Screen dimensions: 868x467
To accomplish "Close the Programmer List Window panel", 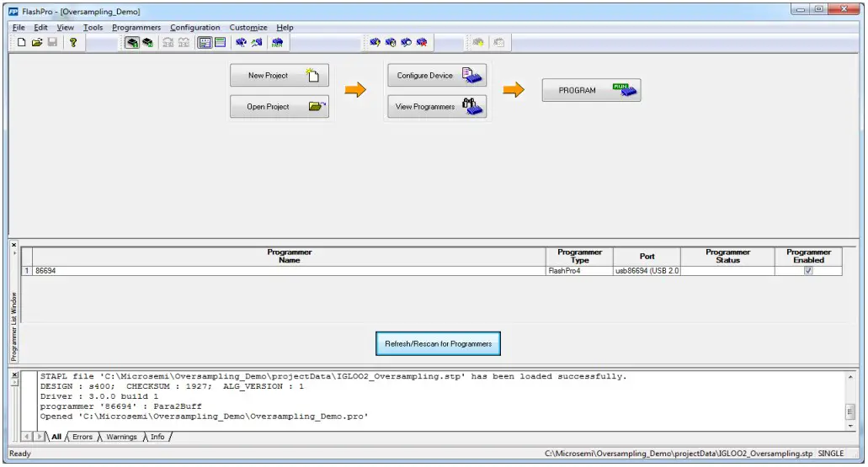I will [x=13, y=245].
